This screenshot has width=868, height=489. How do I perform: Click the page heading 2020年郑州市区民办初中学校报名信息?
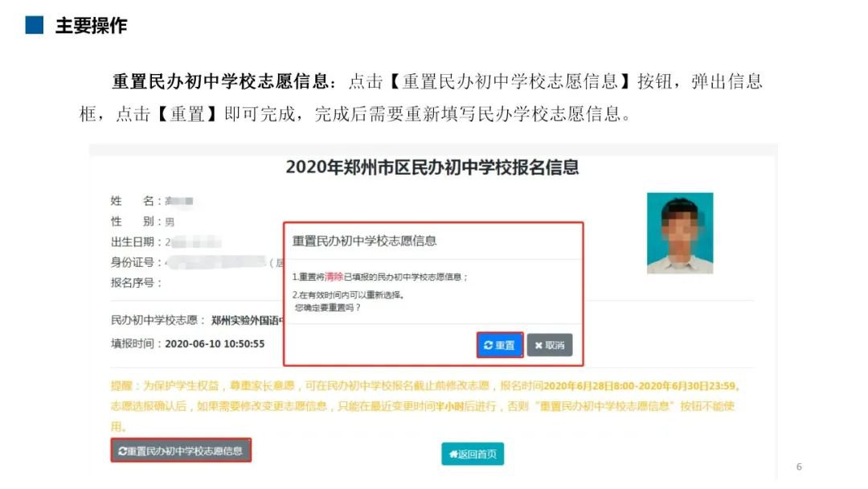(432, 167)
